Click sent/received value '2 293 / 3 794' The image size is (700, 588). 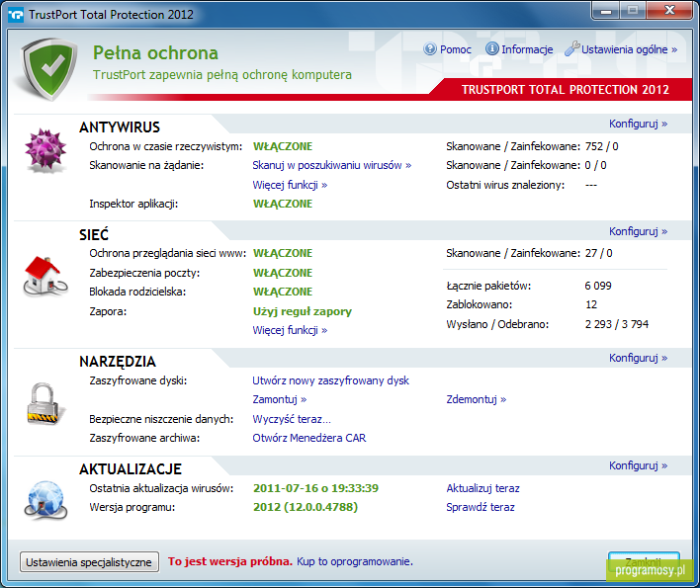tap(617, 324)
